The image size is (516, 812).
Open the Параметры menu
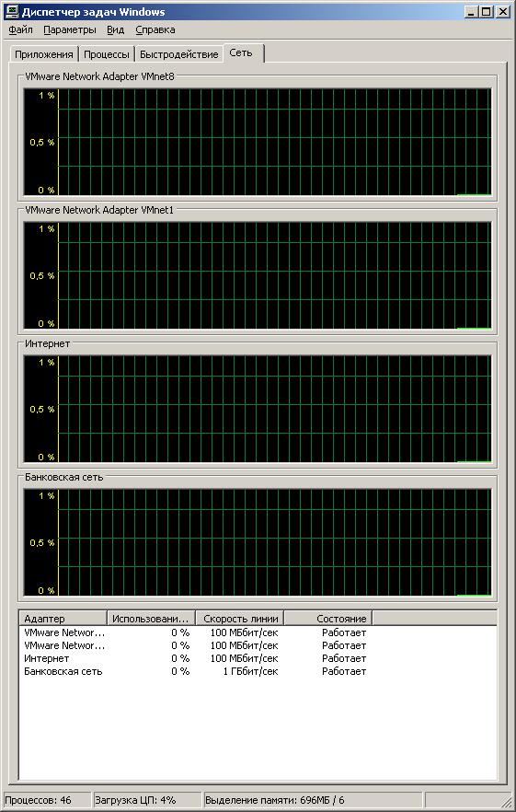pyautogui.click(x=69, y=30)
